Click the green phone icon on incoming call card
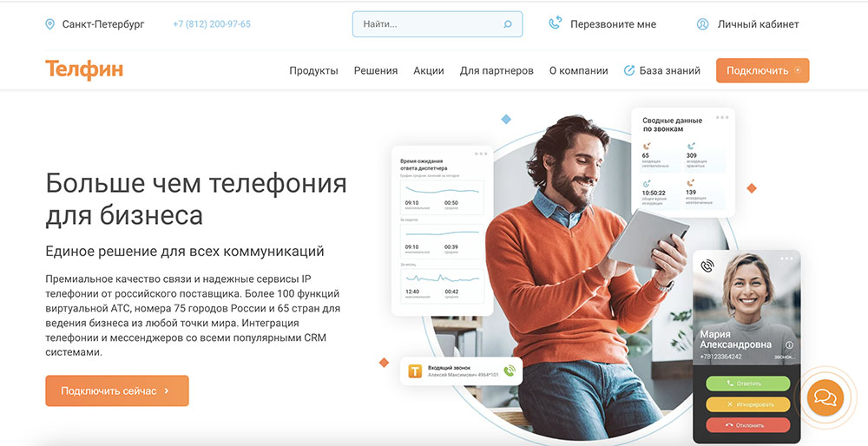 click(x=510, y=371)
